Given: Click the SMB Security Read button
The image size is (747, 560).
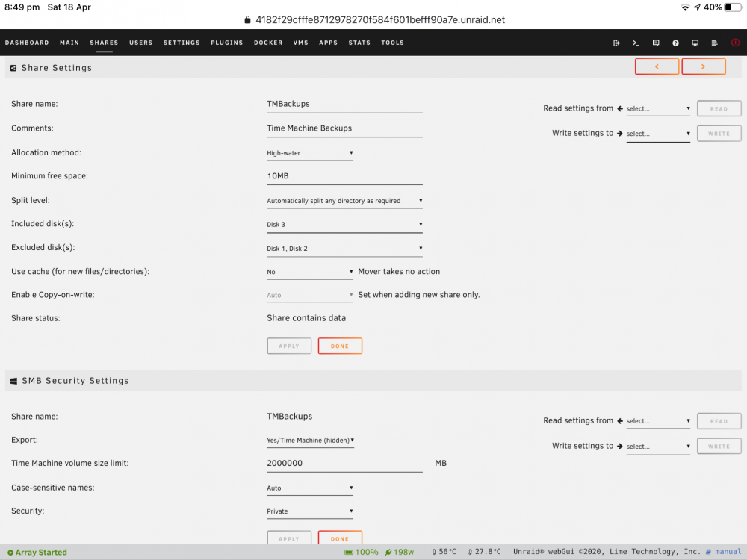Looking at the screenshot, I should [719, 421].
